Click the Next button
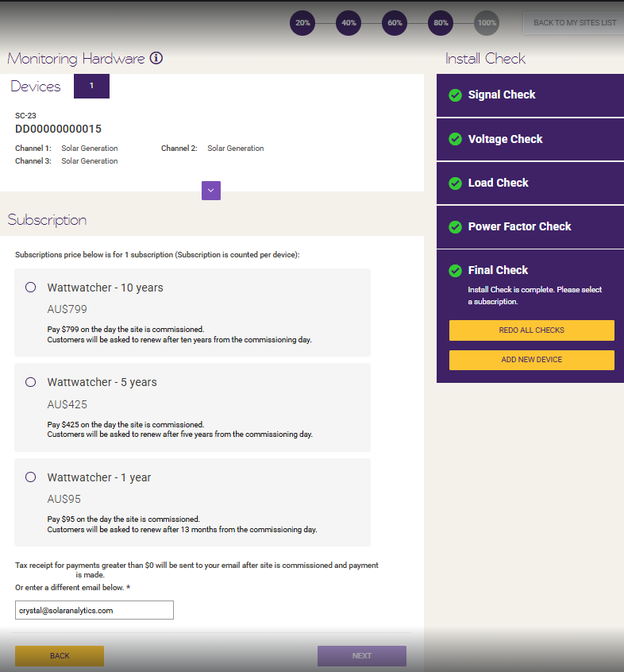The image size is (624, 672). click(362, 655)
